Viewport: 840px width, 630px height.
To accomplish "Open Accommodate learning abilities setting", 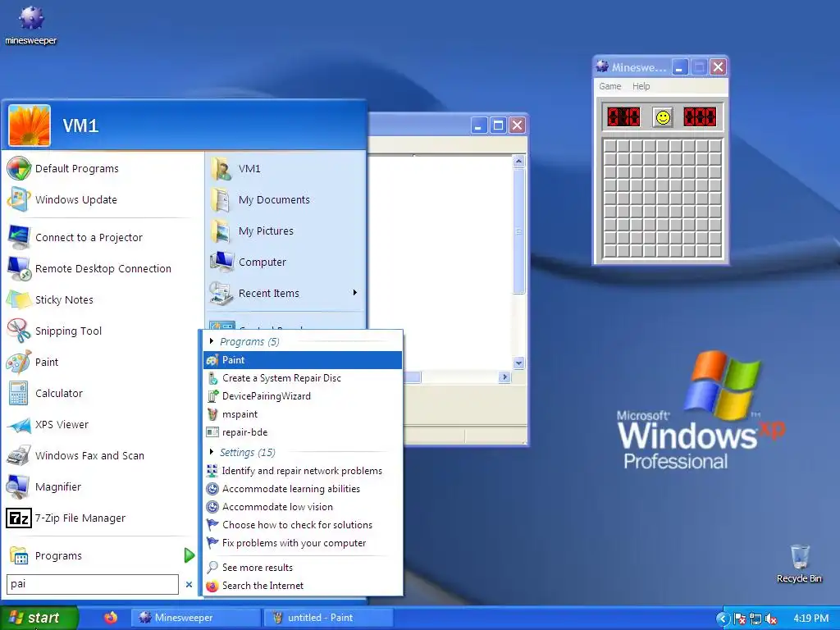I will (x=303, y=489).
